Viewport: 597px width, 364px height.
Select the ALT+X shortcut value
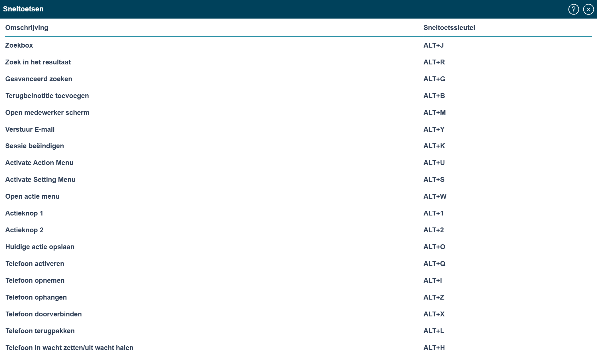(434, 314)
